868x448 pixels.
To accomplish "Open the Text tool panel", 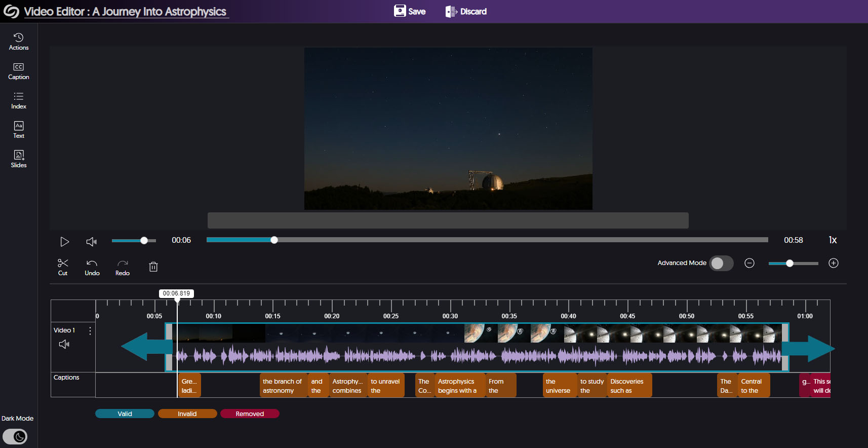I will (x=19, y=130).
